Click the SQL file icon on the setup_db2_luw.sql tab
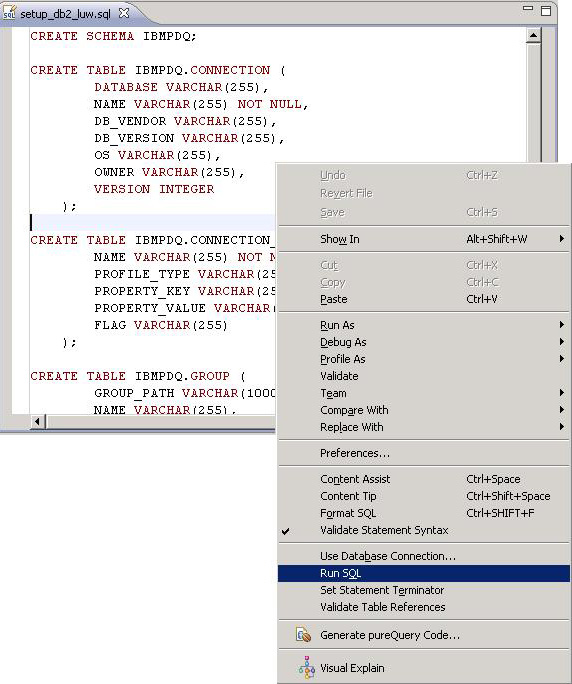Screen dimensions: 572x684 pos(9,13)
